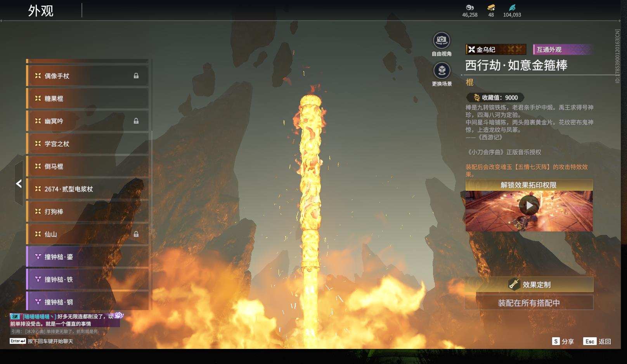Click the 互通外观 tag
Screen dimensions: 627x364
[x=563, y=49]
